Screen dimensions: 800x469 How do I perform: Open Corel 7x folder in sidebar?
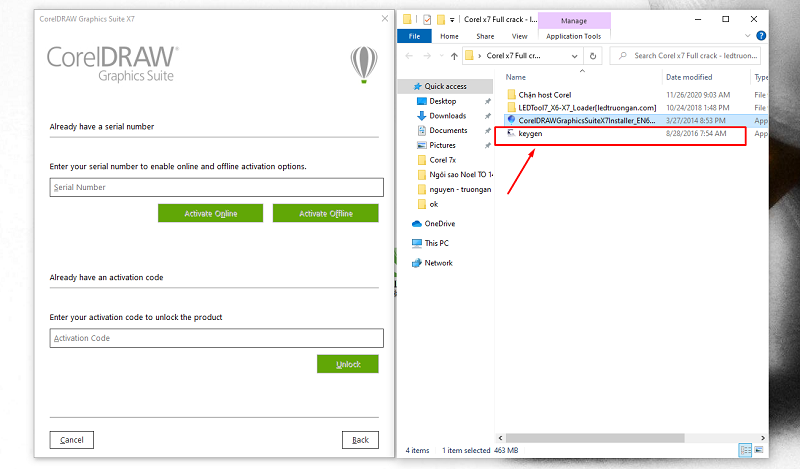point(442,160)
